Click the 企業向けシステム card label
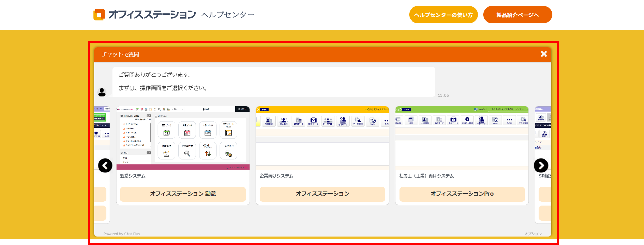 277,176
